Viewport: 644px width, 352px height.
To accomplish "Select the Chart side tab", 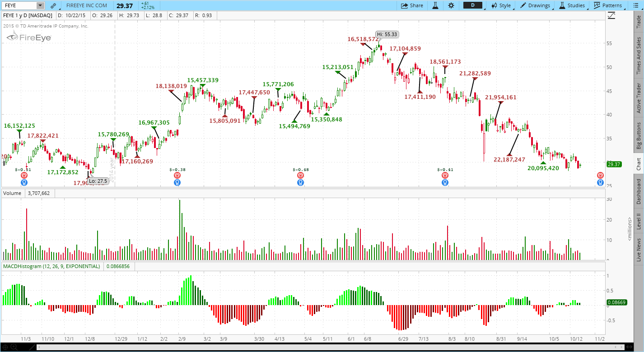I will pyautogui.click(x=639, y=164).
